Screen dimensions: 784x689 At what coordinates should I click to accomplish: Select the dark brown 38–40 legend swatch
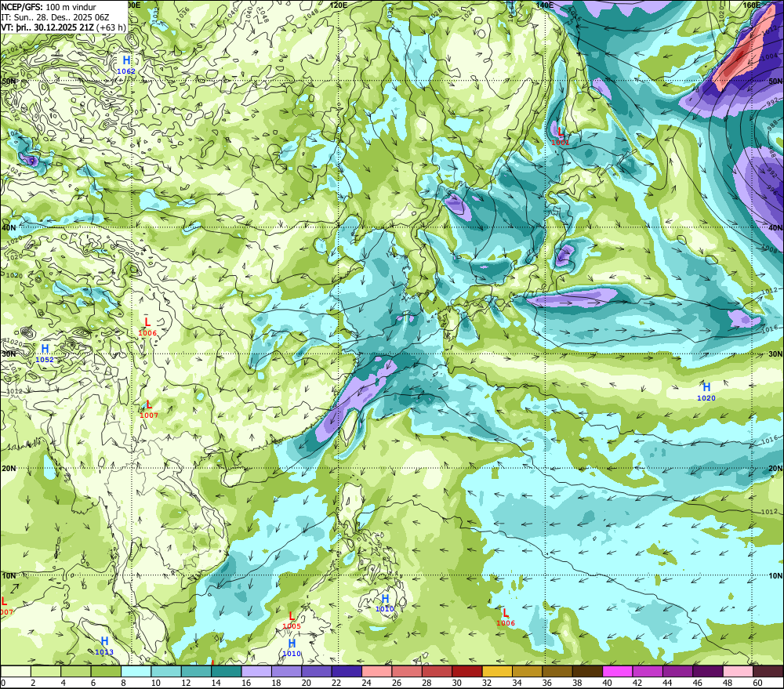[587, 671]
